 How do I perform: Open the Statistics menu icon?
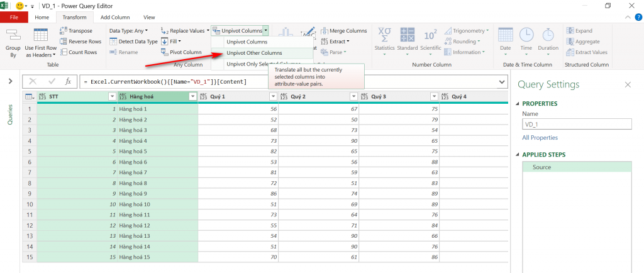point(384,35)
